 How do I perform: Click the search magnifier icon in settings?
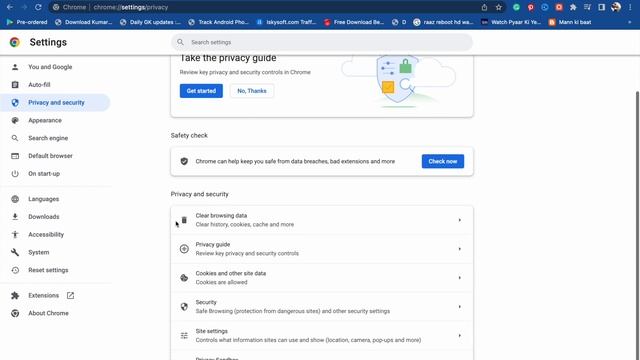(x=180, y=42)
